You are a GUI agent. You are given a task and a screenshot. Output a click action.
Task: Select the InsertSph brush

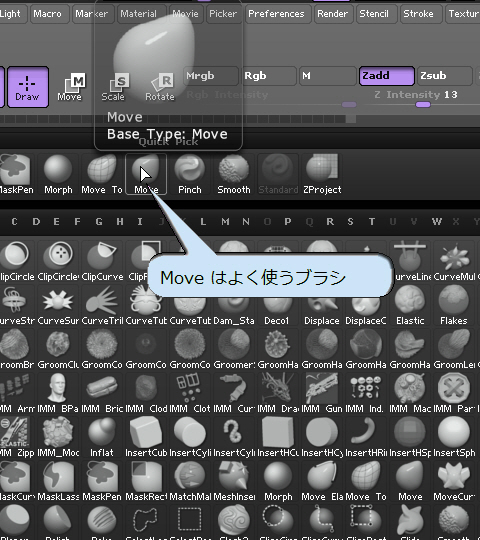[x=454, y=438]
